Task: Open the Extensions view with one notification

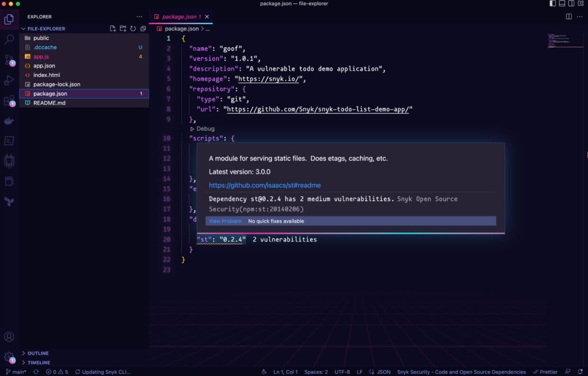Action: click(x=9, y=100)
